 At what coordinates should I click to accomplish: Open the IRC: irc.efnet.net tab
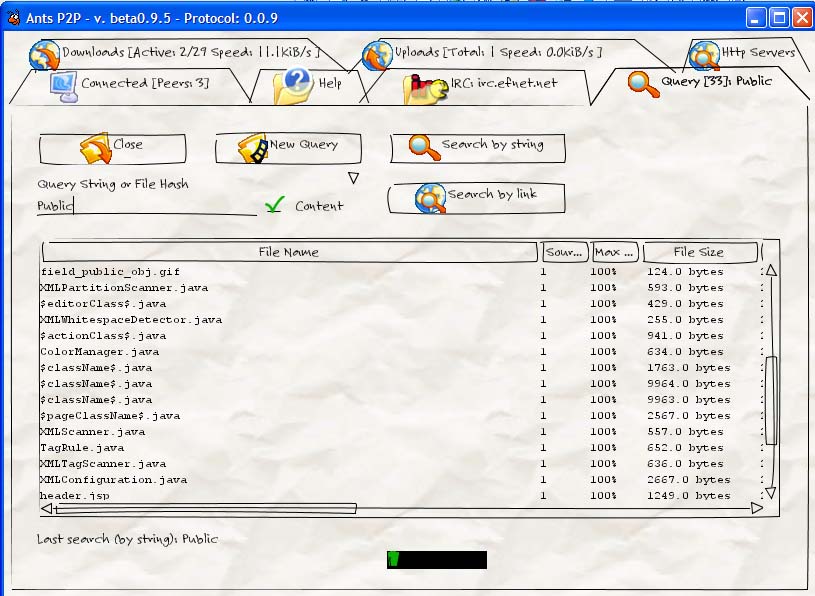tap(502, 84)
